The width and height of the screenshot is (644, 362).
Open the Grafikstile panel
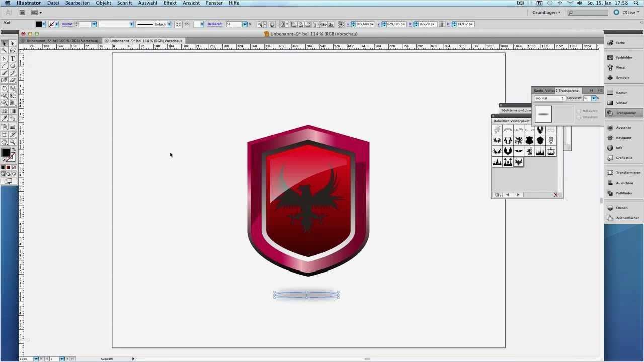click(624, 158)
